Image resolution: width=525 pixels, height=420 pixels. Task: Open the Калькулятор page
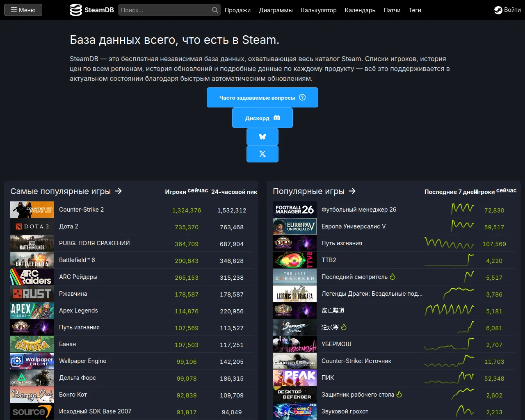pos(319,10)
